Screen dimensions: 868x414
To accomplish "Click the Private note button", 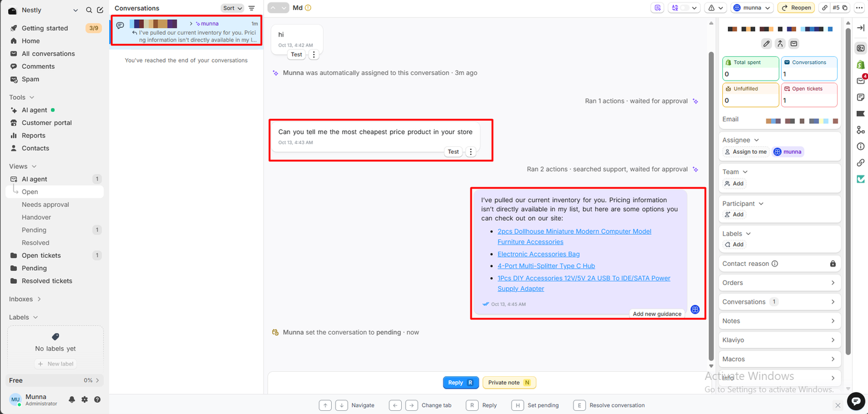I will coord(510,382).
